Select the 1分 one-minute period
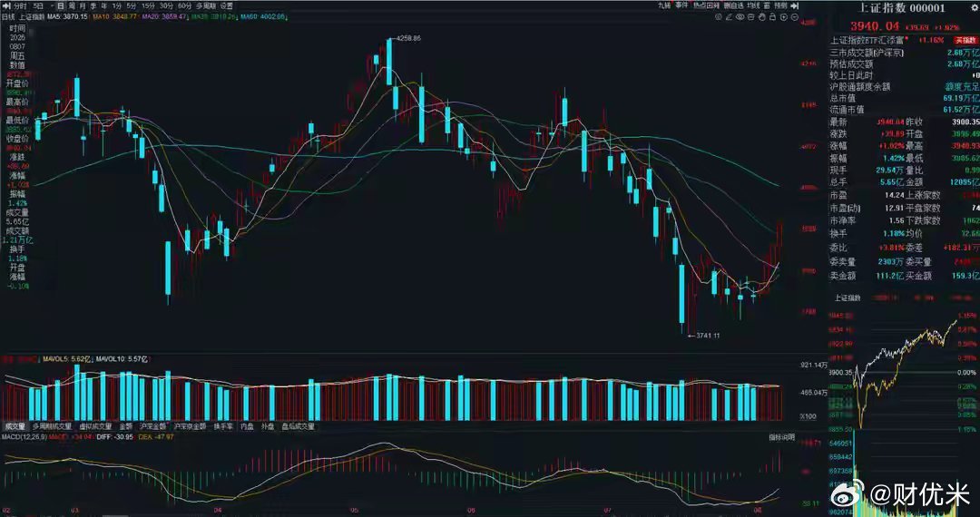980x517 pixels. pos(117,5)
